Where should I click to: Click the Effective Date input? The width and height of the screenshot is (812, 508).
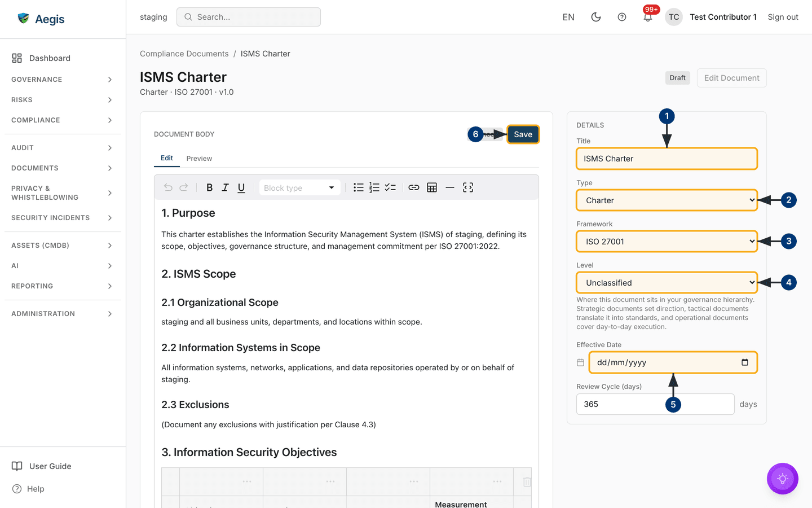coord(673,362)
